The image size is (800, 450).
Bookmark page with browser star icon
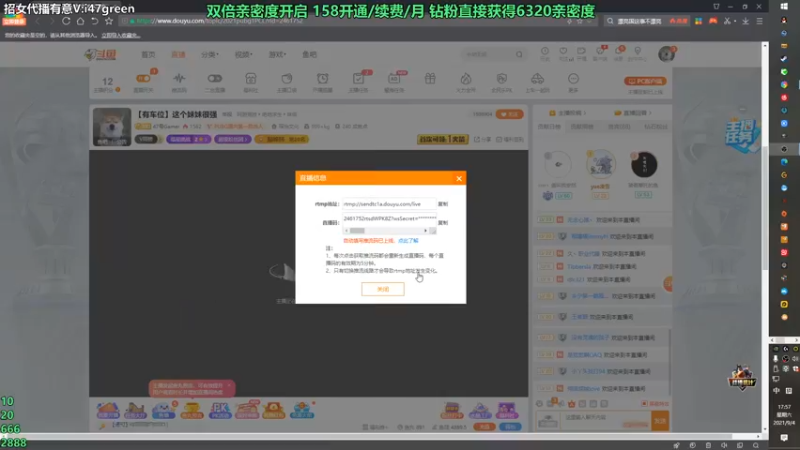click(109, 21)
